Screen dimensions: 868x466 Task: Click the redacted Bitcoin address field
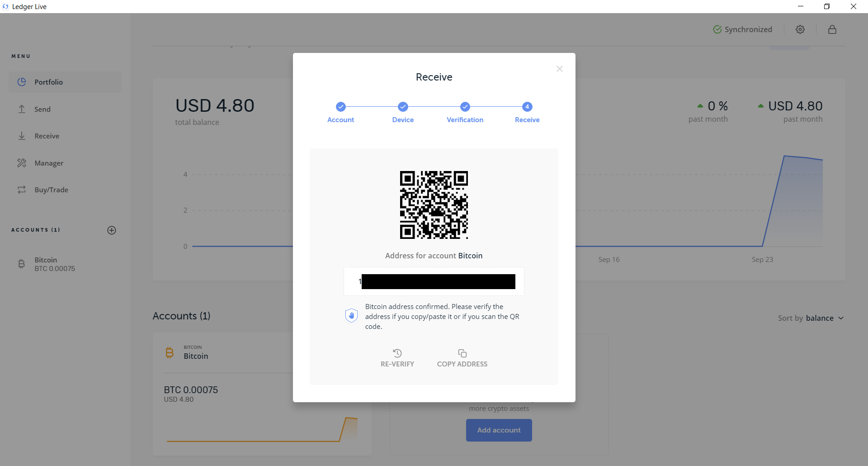[x=434, y=281]
